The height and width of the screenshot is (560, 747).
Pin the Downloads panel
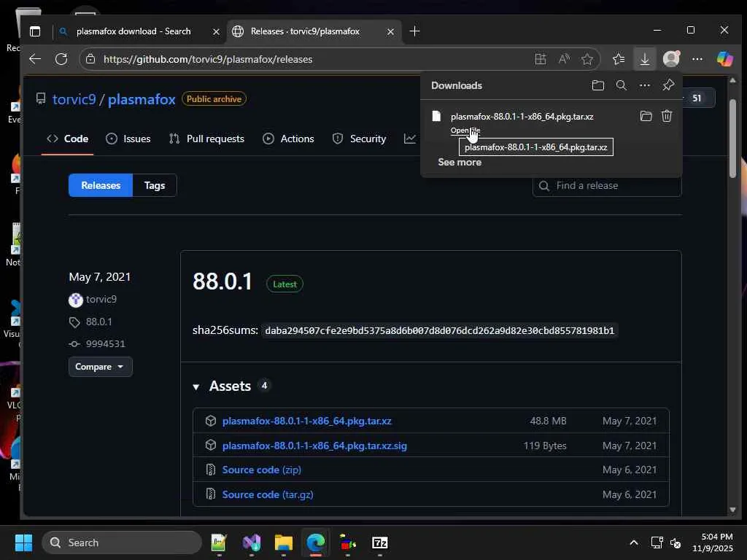coord(668,85)
